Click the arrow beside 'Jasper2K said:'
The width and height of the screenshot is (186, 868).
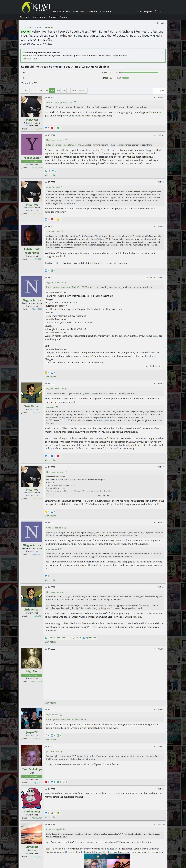61,751
